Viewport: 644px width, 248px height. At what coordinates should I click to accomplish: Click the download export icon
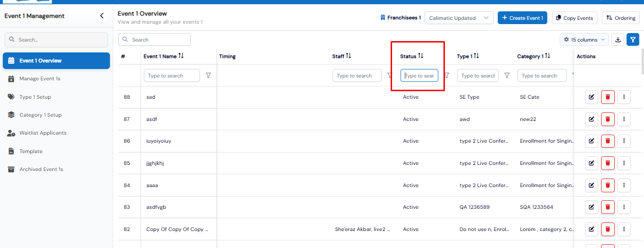point(618,40)
